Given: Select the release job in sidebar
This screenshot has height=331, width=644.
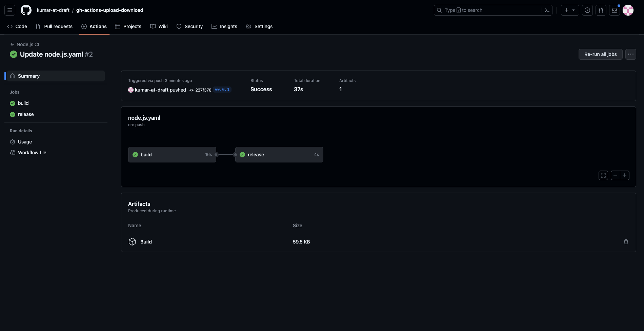Looking at the screenshot, I should click(x=26, y=114).
